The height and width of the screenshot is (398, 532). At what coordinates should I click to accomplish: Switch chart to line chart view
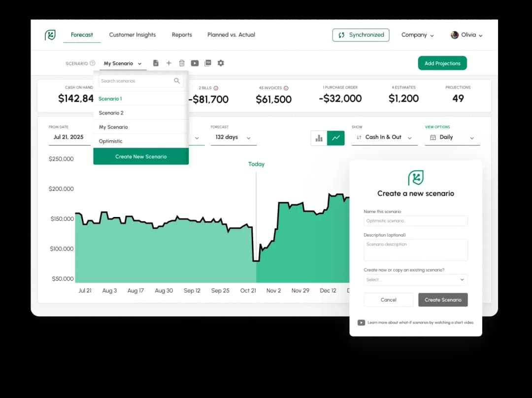point(336,138)
